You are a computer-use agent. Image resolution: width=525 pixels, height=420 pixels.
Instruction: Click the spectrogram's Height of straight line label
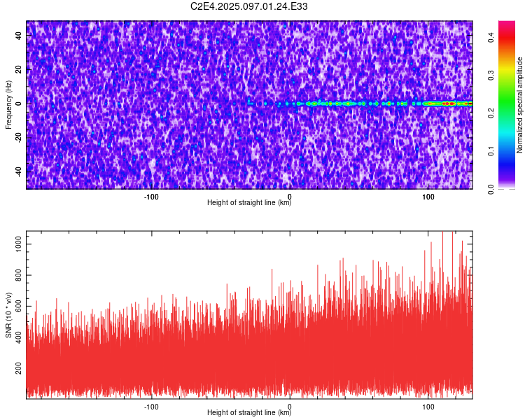[x=249, y=202]
